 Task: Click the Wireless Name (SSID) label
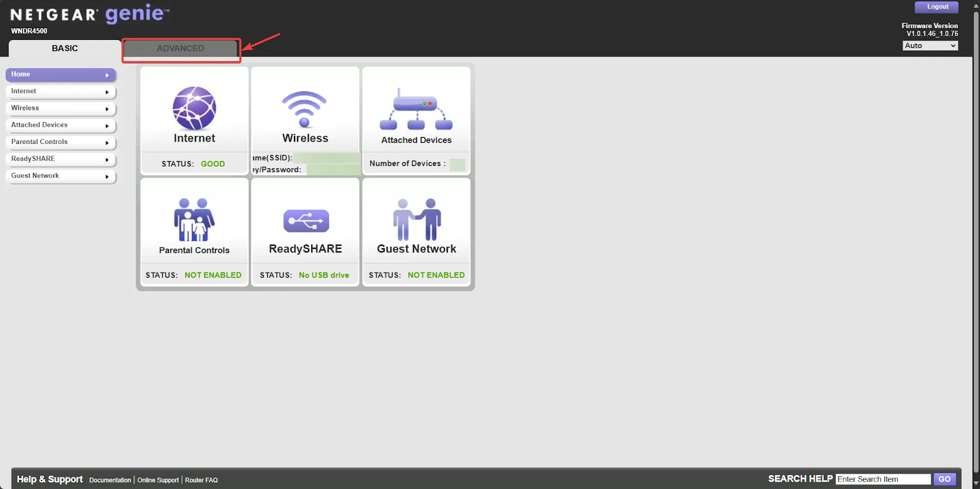(273, 157)
